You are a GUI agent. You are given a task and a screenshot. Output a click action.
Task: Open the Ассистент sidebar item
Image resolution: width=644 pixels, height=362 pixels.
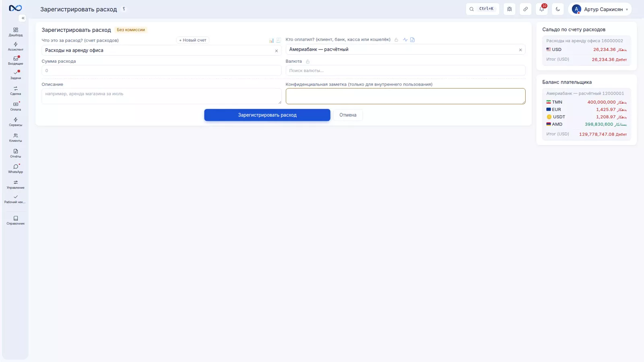tap(15, 47)
